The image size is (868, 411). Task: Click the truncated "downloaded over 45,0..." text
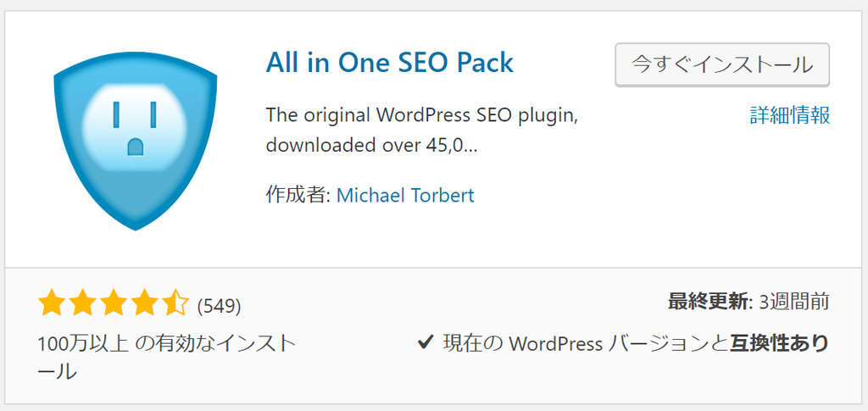pyautogui.click(x=371, y=145)
